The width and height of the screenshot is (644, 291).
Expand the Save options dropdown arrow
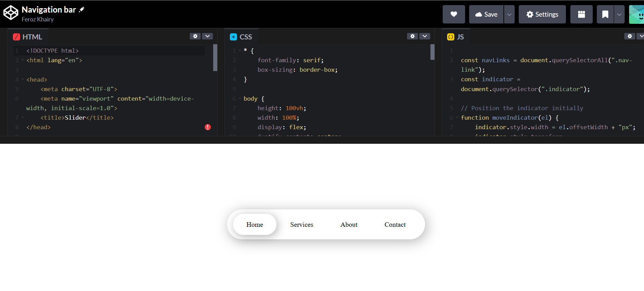coord(509,14)
